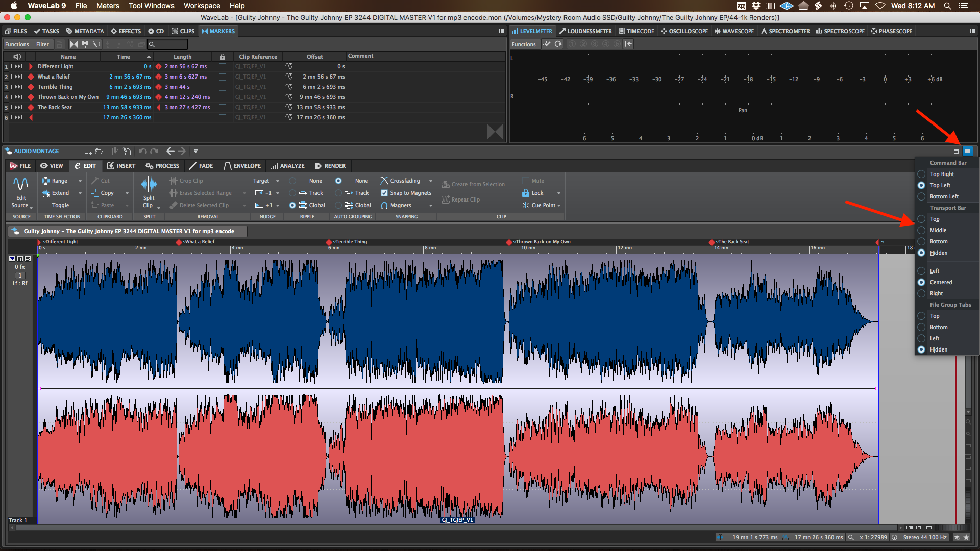Click the undo arrow in Audio Montage bar

click(142, 151)
